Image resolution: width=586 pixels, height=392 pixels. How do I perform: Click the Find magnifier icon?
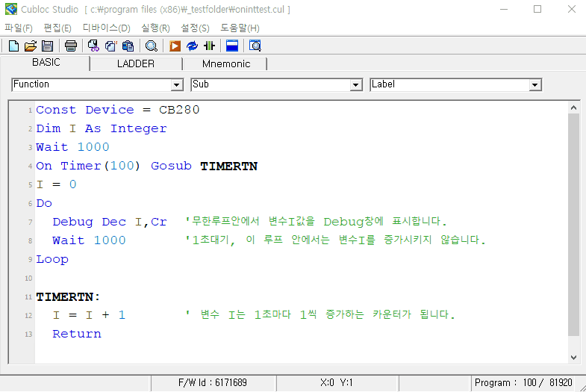pyautogui.click(x=151, y=46)
